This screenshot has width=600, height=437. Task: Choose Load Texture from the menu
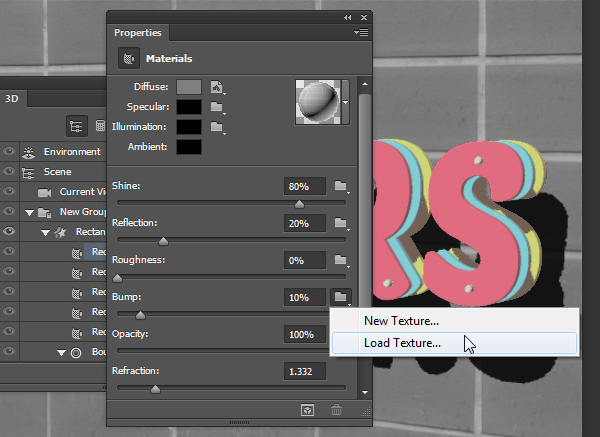pyautogui.click(x=402, y=343)
